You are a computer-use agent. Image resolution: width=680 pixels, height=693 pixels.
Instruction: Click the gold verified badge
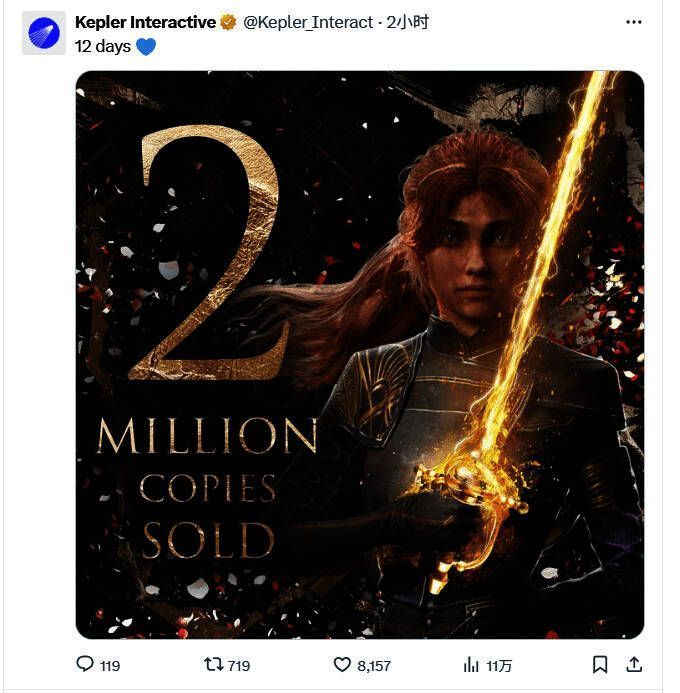click(x=229, y=22)
